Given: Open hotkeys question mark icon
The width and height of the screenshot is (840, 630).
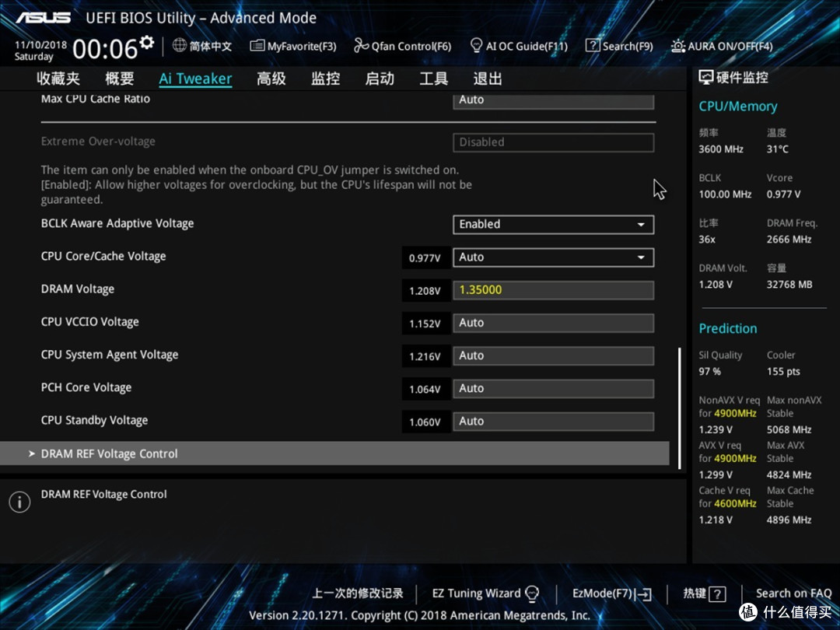Looking at the screenshot, I should 717,594.
